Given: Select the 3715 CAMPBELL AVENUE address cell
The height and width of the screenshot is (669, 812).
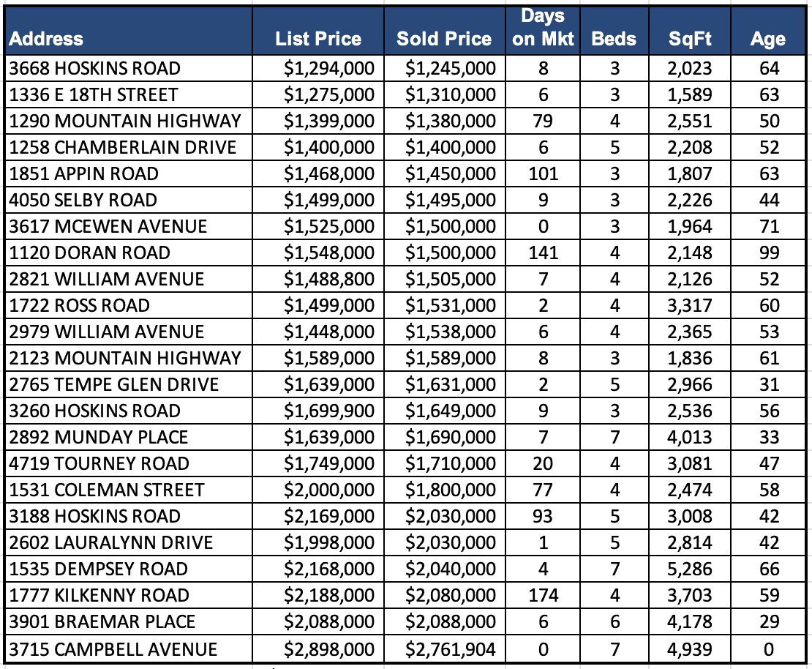Looking at the screenshot, I should 113,649.
